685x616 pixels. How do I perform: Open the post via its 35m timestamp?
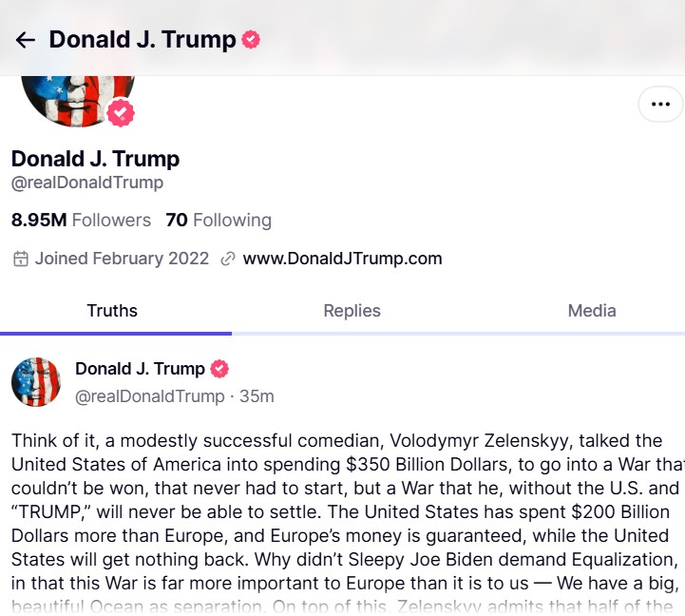click(257, 396)
